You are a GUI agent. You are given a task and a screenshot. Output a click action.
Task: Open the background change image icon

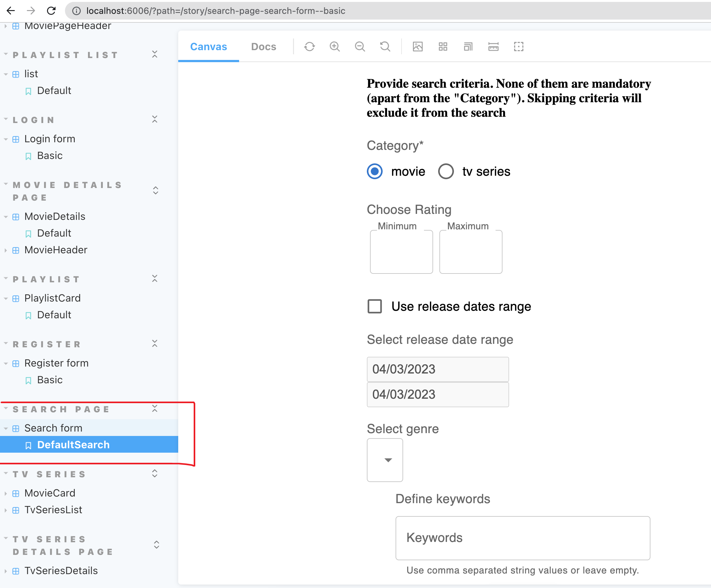click(417, 47)
